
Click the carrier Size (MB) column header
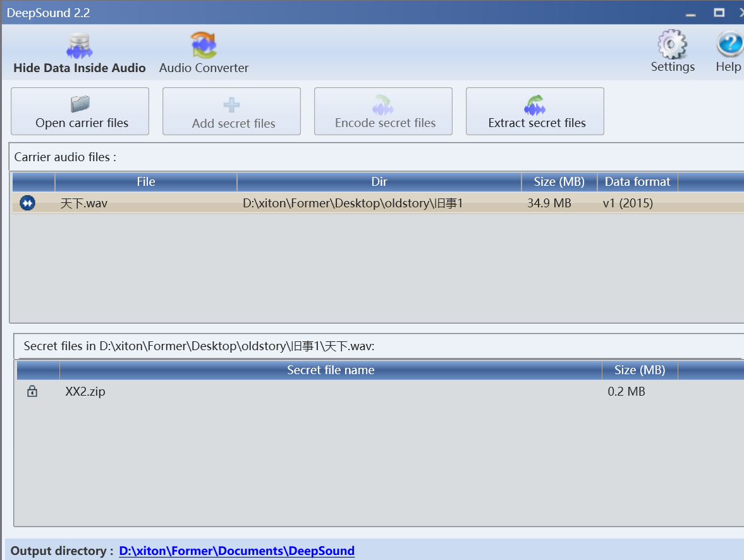559,182
